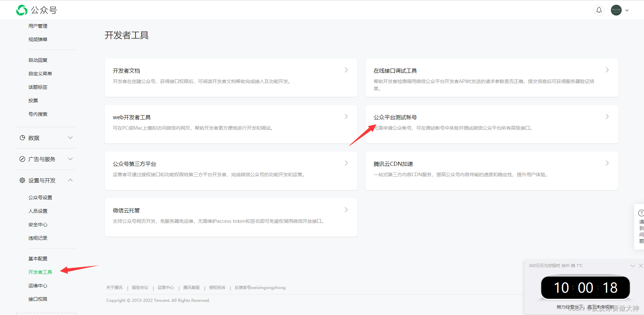Expand the 数据 section chevron
Screen dimensions: 644x315
[x=70, y=138]
